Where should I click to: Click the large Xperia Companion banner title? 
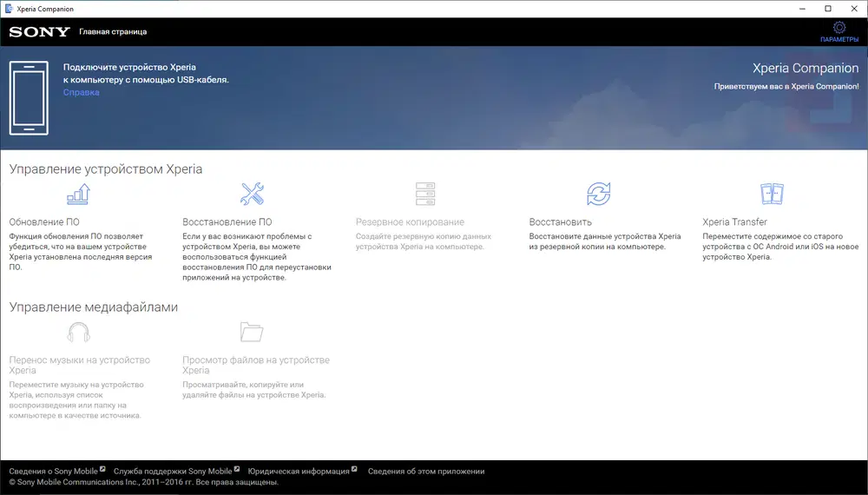806,68
